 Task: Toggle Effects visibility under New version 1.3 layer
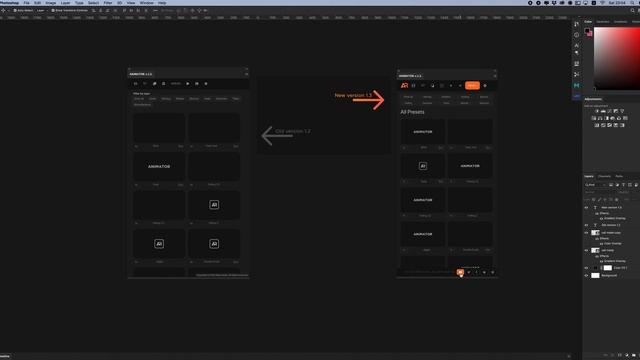click(x=597, y=213)
